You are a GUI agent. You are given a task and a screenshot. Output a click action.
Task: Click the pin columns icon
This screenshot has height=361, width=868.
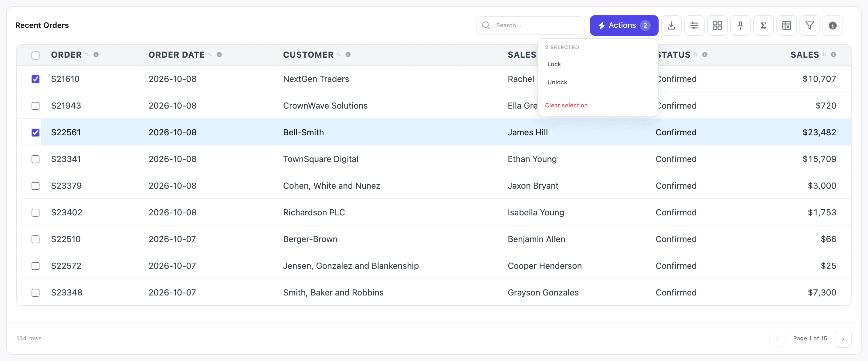740,25
